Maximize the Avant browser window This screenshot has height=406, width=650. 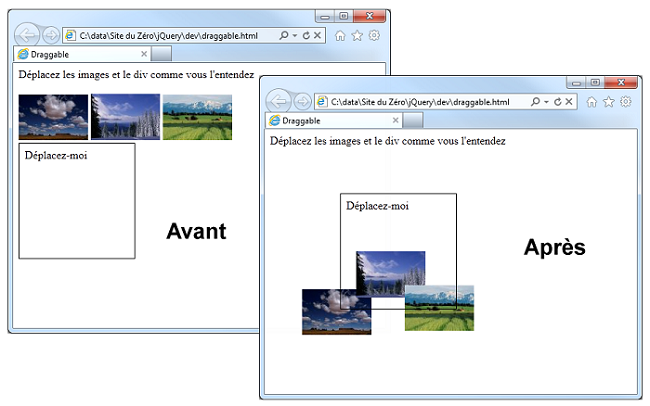point(344,16)
